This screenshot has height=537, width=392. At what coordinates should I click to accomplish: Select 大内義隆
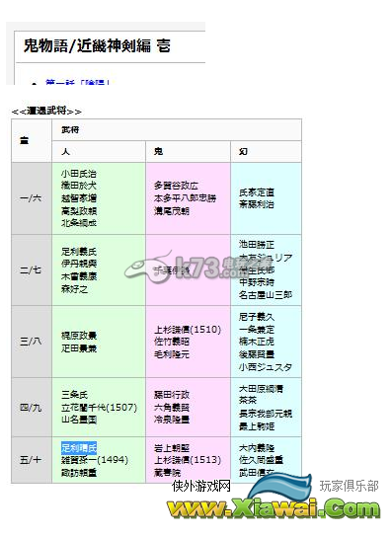[257, 447]
